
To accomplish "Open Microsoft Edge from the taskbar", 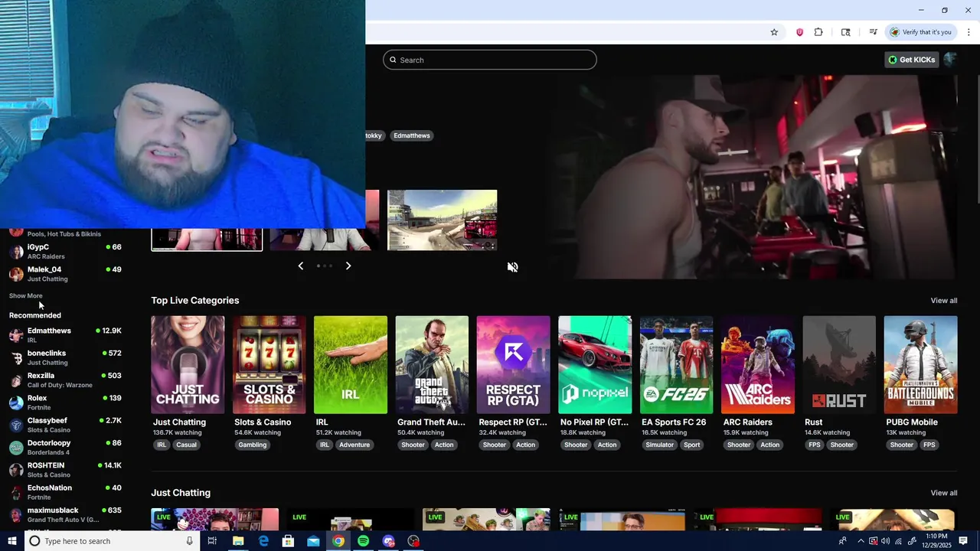I will pos(263,541).
